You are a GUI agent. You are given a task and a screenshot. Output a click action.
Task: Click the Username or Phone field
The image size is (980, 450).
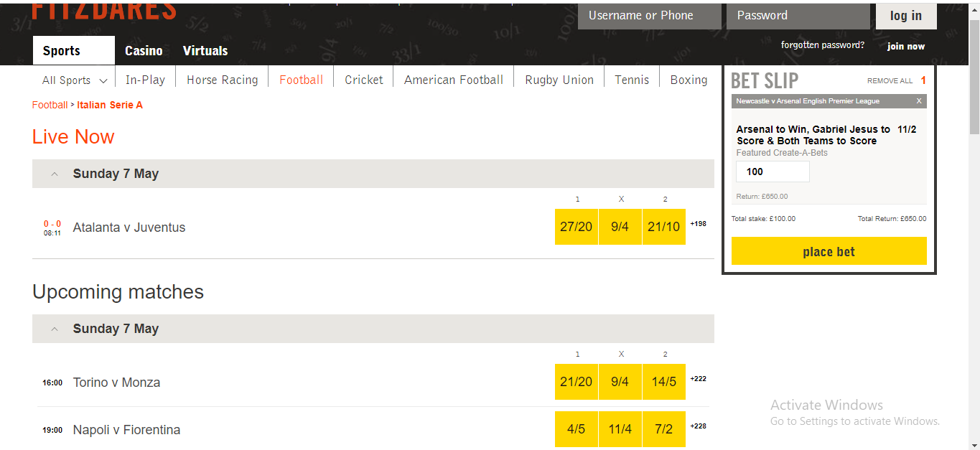coord(650,16)
